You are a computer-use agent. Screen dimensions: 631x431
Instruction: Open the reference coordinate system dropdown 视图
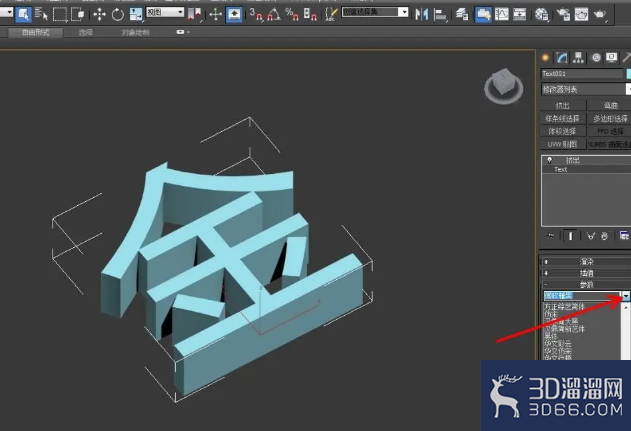165,12
